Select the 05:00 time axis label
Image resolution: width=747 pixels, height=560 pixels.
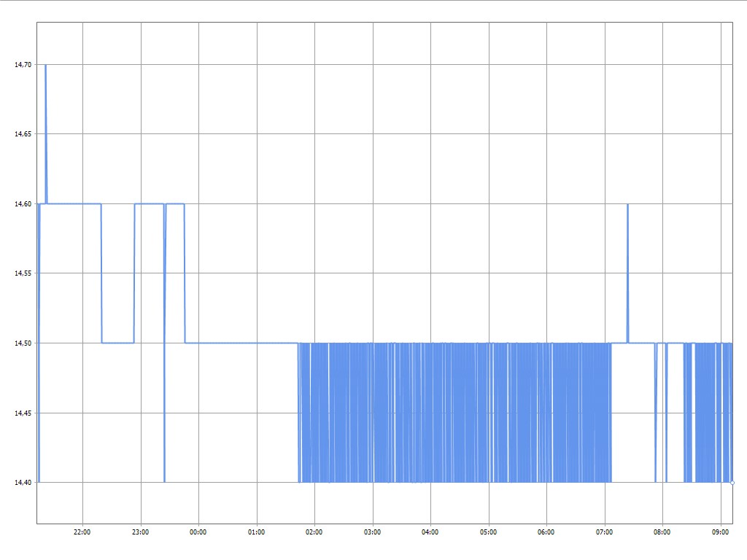coord(489,532)
